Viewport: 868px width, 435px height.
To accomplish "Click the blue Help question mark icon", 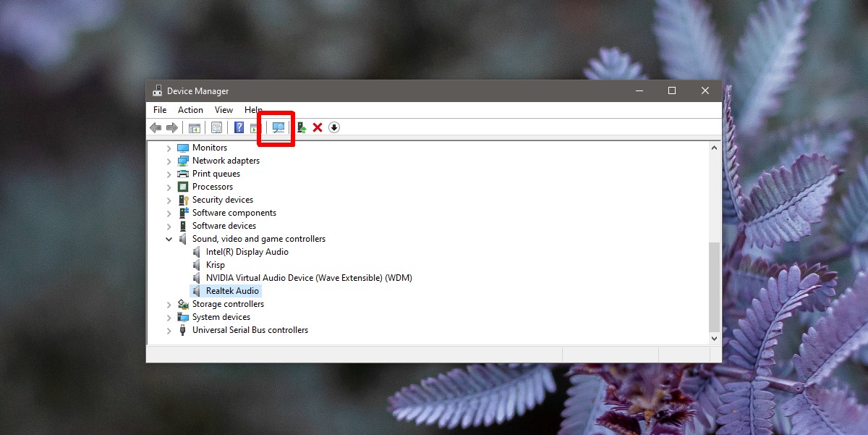I will (239, 128).
